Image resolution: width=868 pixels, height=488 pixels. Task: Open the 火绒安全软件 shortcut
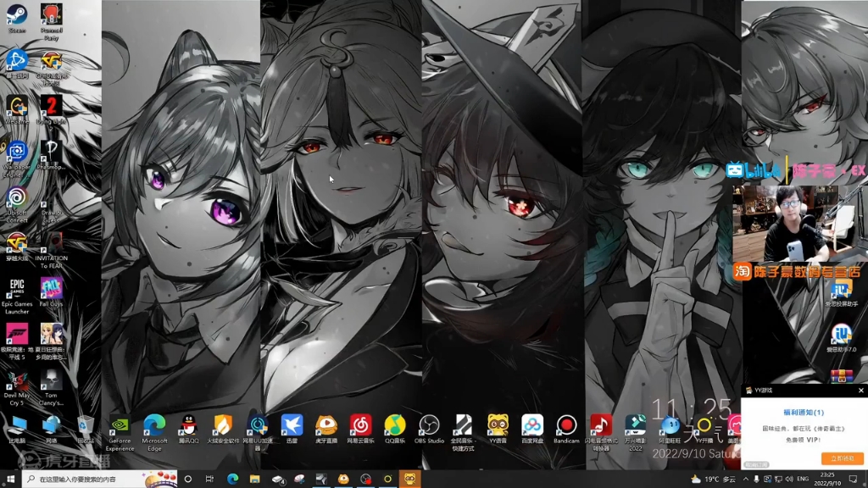(223, 430)
